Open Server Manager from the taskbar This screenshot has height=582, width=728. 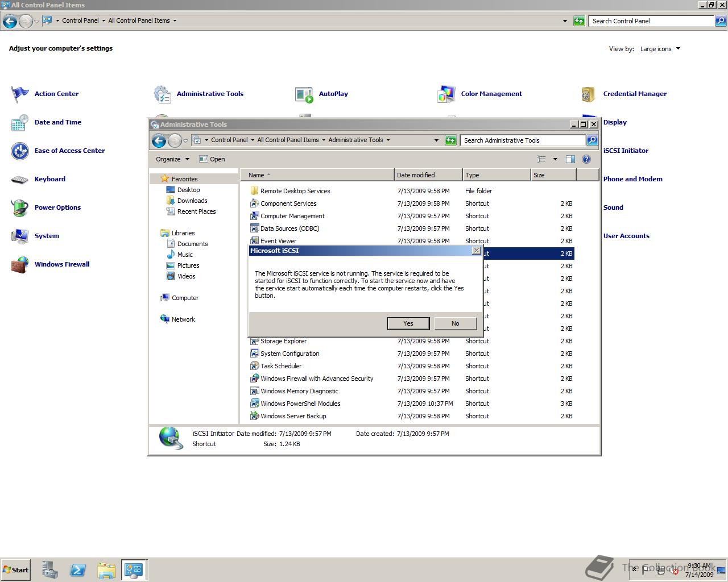pos(49,570)
